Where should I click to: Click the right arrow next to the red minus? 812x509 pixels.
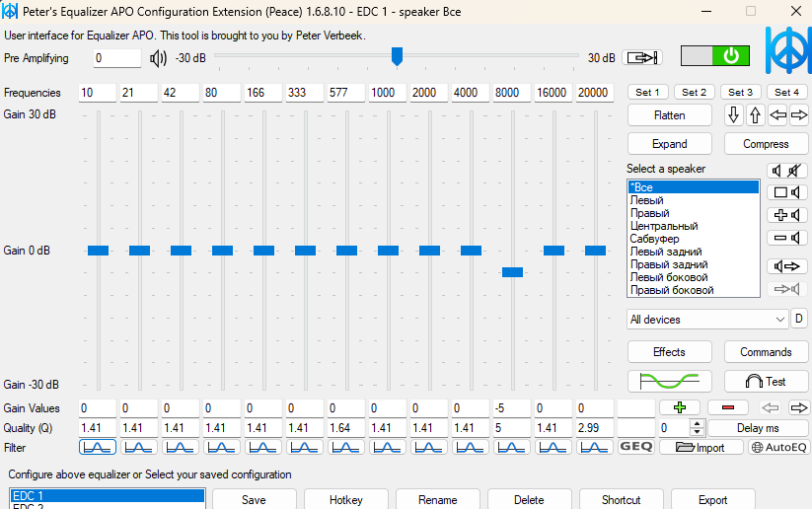(x=798, y=408)
